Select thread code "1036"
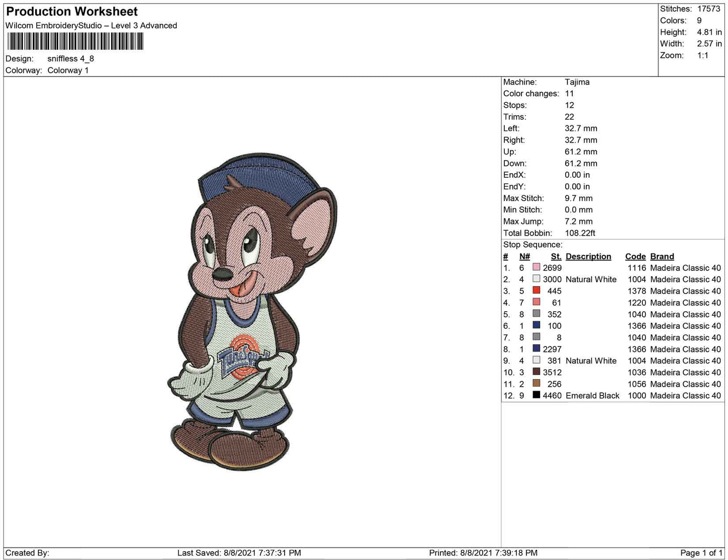Image resolution: width=728 pixels, height=560 pixels. pyautogui.click(x=637, y=372)
